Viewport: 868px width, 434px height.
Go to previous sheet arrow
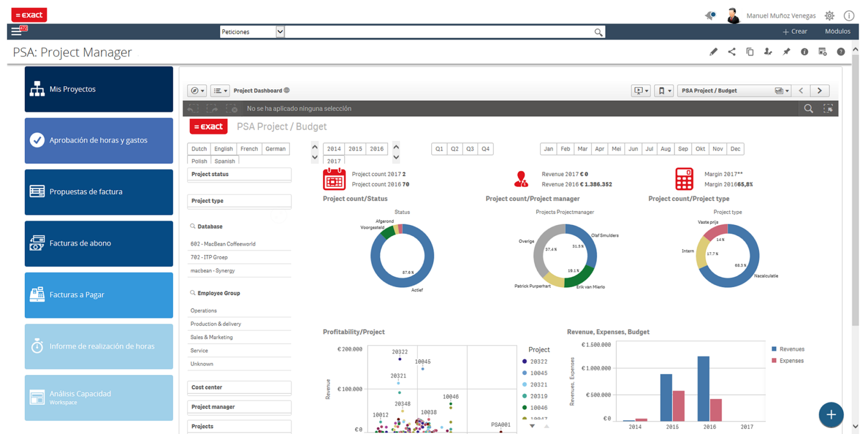point(801,90)
